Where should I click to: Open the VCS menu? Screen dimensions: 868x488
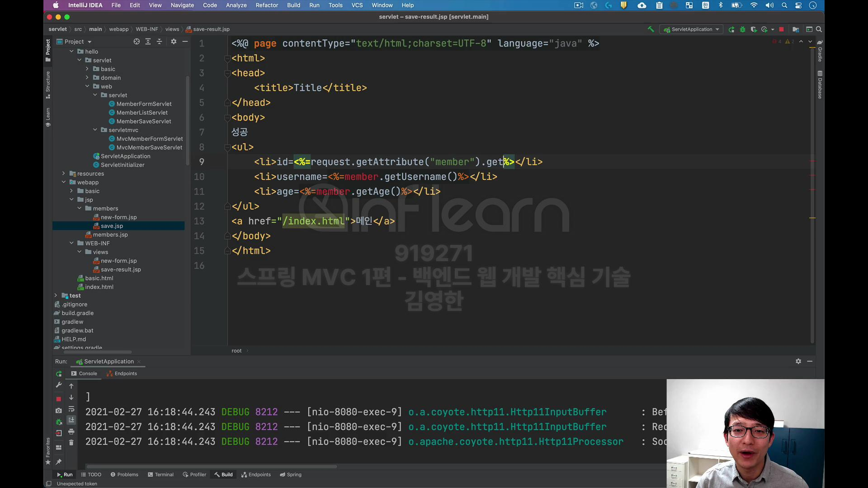click(357, 5)
